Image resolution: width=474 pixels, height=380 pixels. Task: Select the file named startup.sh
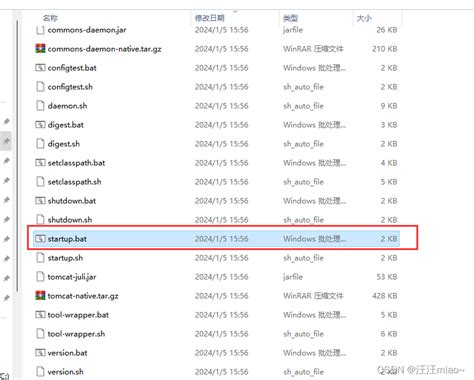(x=65, y=258)
